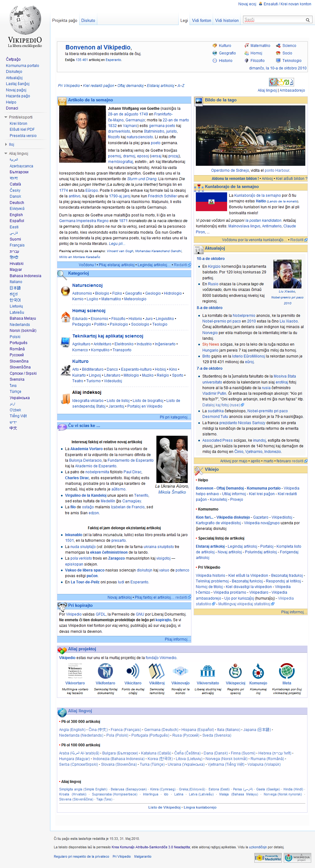Click the Vikipedio globe logo
The width and height of the screenshot is (315, 868).
click(25, 27)
